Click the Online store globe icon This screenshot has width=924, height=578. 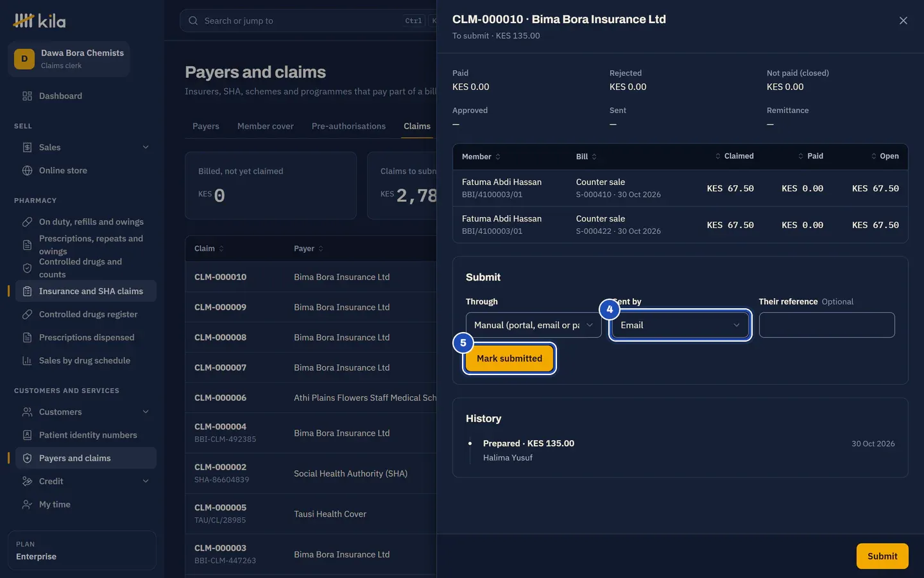pyautogui.click(x=27, y=171)
